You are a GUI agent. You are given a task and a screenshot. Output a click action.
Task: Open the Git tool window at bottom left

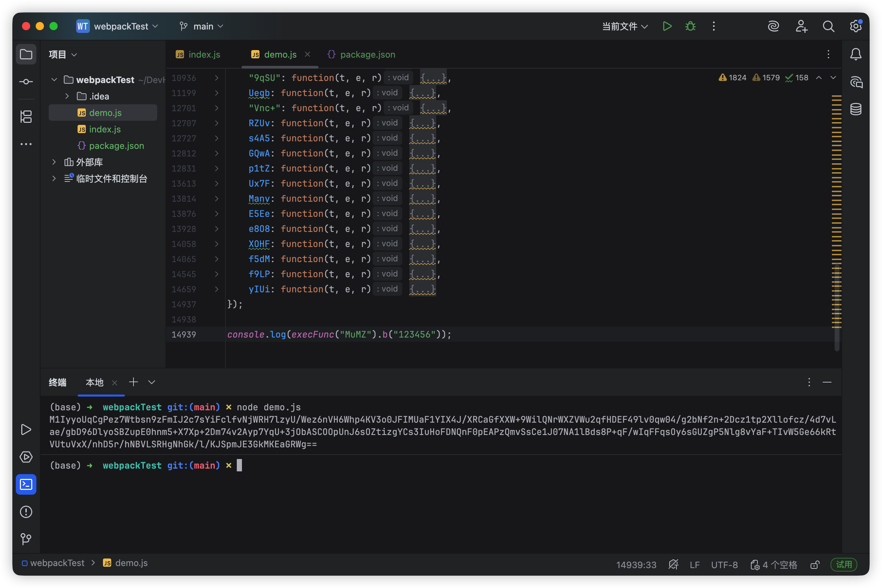tap(26, 539)
